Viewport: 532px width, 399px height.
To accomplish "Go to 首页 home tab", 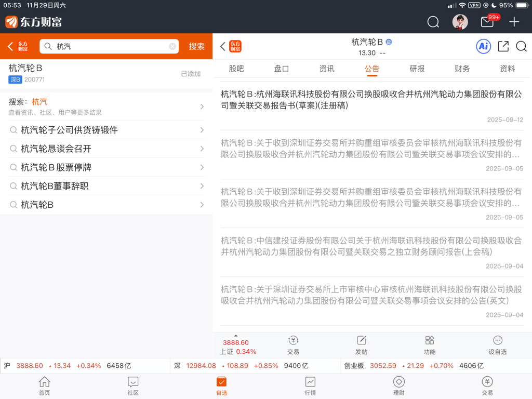I will pyautogui.click(x=45, y=386).
